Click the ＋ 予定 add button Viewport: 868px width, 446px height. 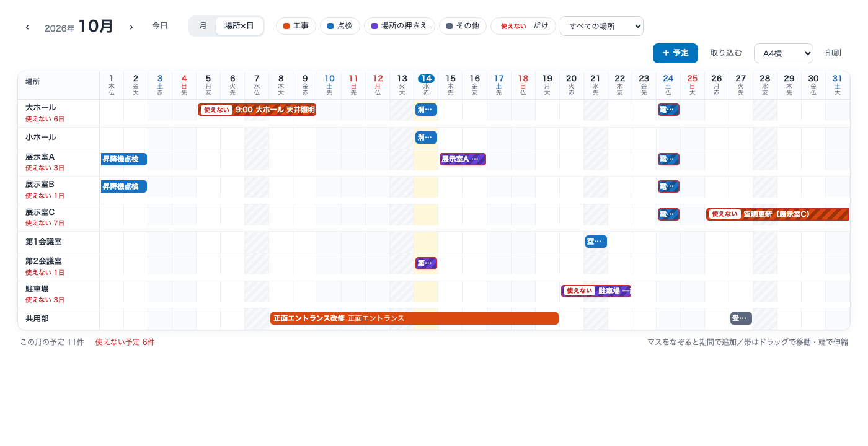(675, 53)
